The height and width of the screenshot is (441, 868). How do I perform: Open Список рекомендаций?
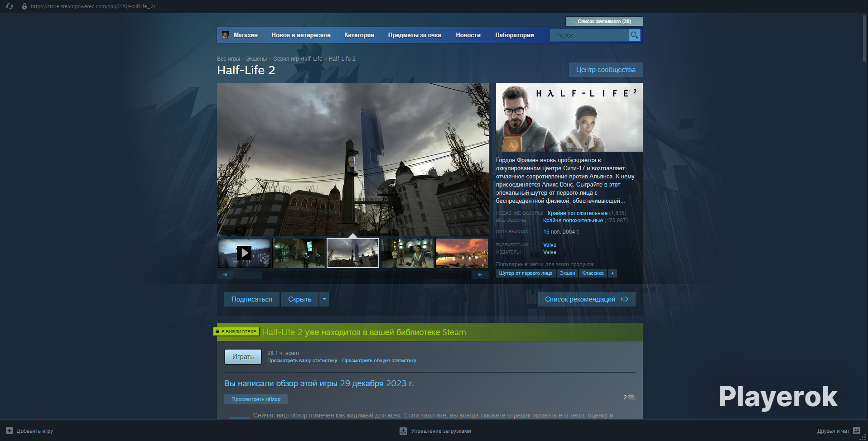coord(587,299)
